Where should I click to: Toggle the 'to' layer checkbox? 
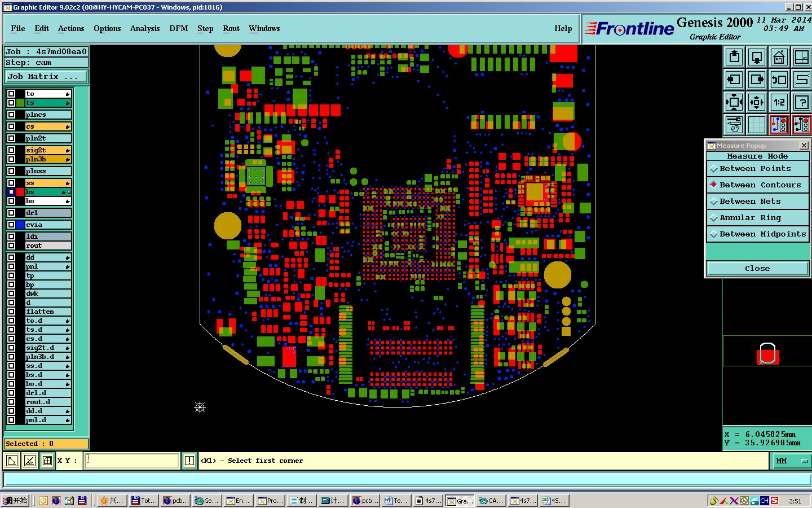click(x=11, y=94)
